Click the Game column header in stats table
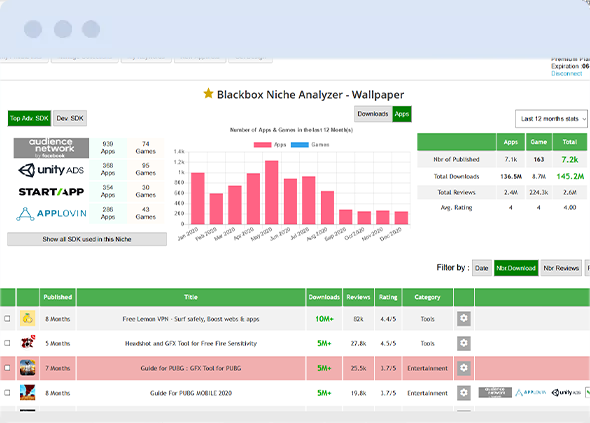This screenshot has width=590, height=423. point(539,142)
